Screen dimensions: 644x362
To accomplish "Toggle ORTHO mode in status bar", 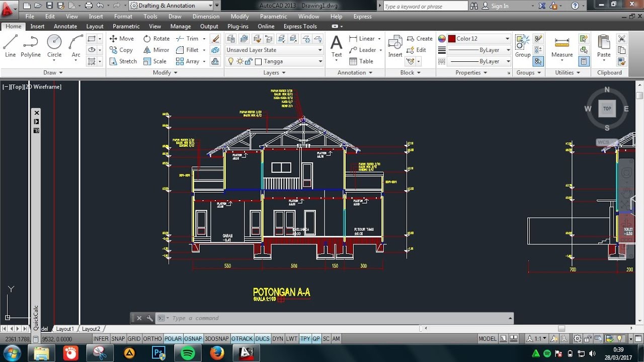I will click(152, 339).
